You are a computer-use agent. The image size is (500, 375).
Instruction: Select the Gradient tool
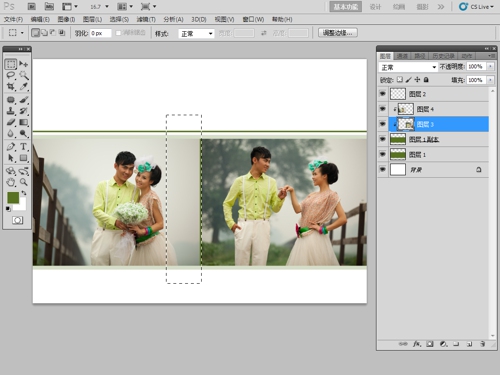[23, 122]
